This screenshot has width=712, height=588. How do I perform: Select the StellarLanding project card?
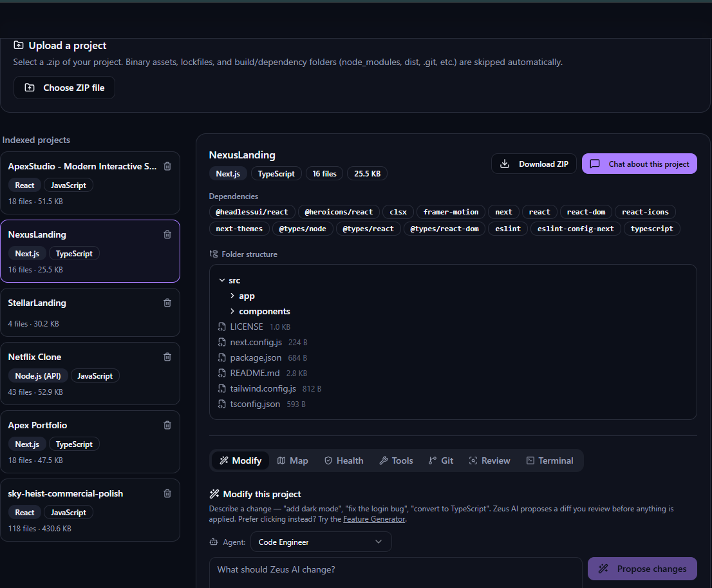[x=90, y=312]
